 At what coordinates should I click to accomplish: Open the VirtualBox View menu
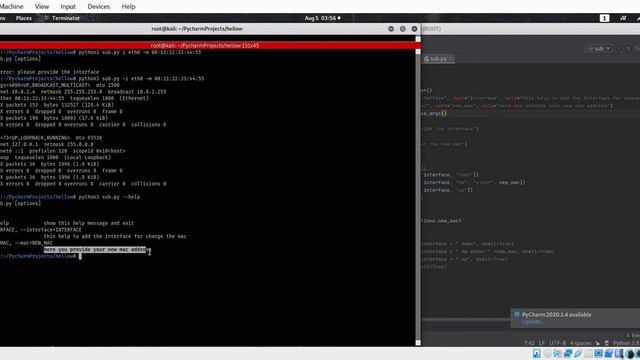click(x=42, y=7)
